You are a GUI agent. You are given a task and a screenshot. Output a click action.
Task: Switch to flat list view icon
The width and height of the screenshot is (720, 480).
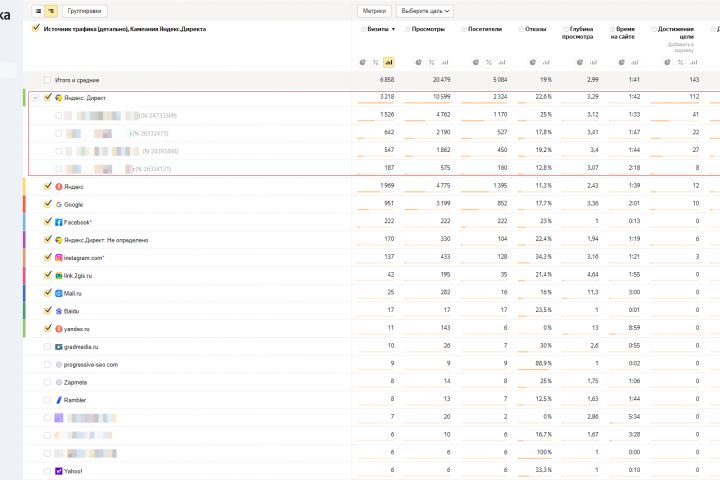(x=38, y=10)
